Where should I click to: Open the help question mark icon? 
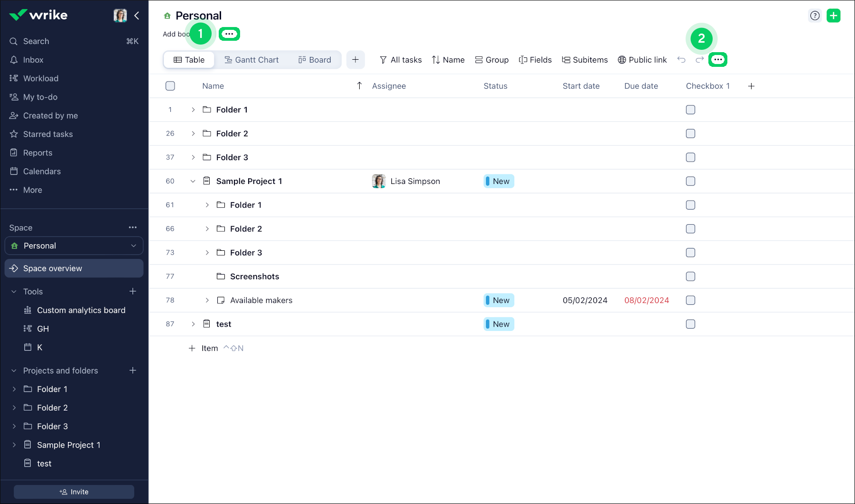click(x=815, y=15)
